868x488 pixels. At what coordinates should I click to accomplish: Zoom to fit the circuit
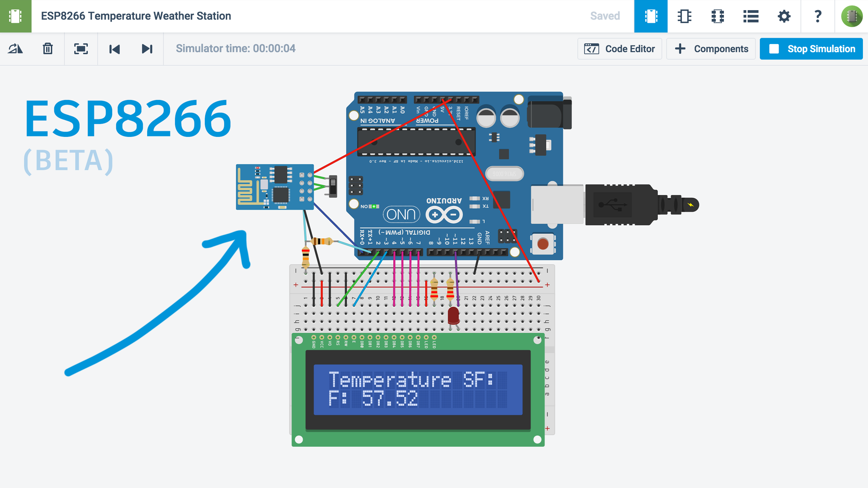81,49
